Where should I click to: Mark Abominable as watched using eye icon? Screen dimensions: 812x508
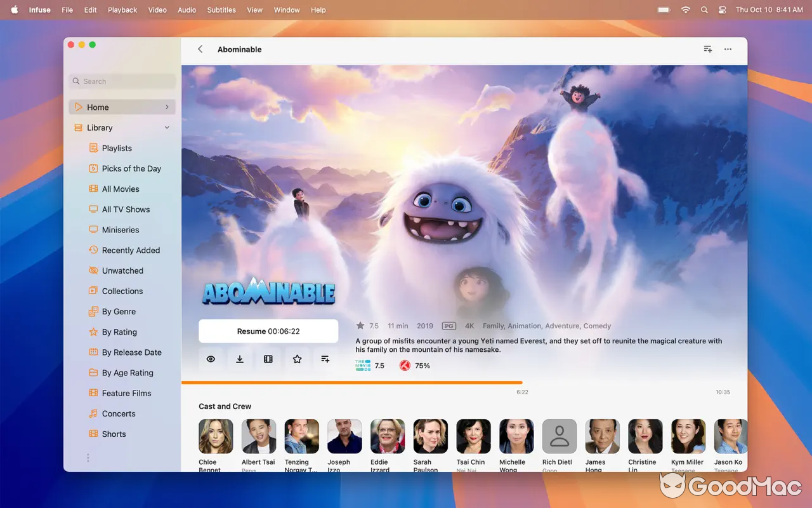[x=211, y=359]
